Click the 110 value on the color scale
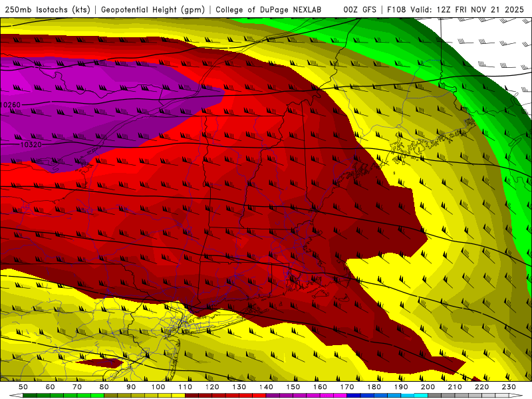Viewport: 532px width, 399px height. (x=185, y=387)
